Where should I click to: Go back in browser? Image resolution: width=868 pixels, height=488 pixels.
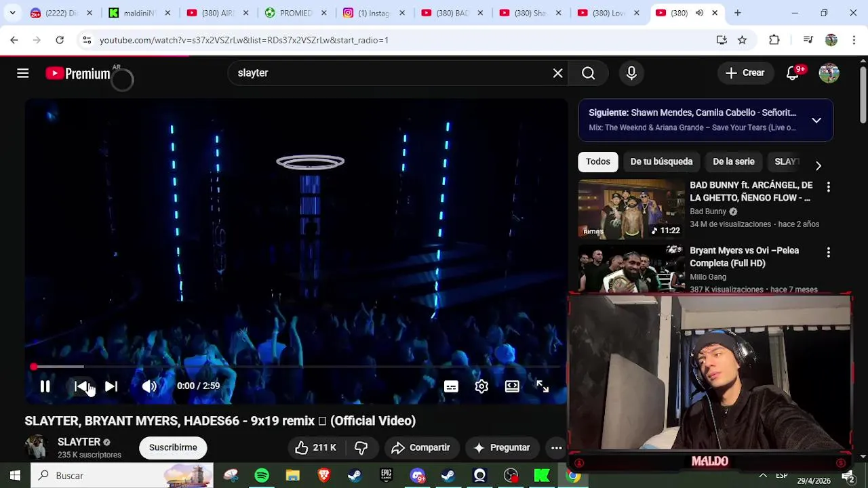tap(14, 41)
